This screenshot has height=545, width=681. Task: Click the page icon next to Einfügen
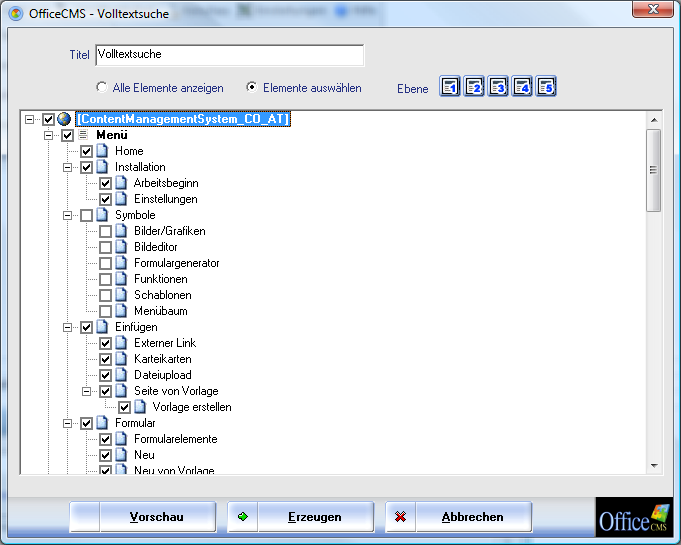(102, 327)
